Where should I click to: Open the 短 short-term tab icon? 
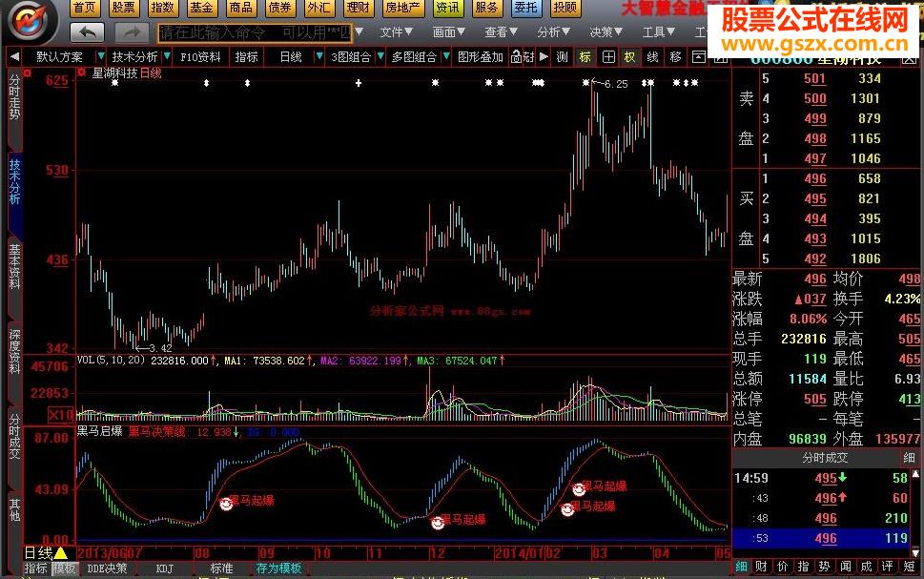909,567
